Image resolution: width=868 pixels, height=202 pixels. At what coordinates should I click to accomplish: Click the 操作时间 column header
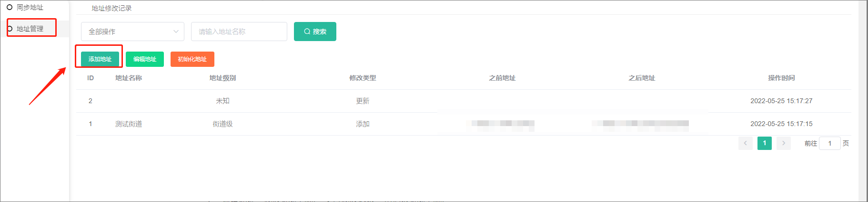point(781,78)
